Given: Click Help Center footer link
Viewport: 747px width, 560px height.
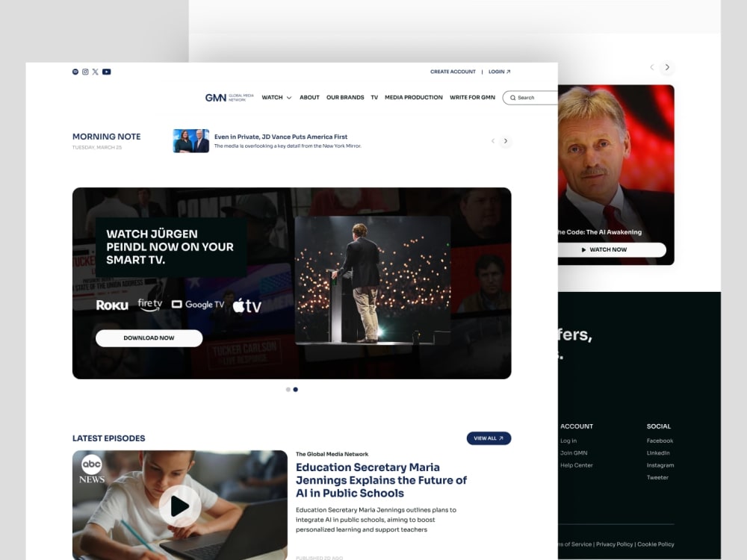Looking at the screenshot, I should (x=577, y=465).
